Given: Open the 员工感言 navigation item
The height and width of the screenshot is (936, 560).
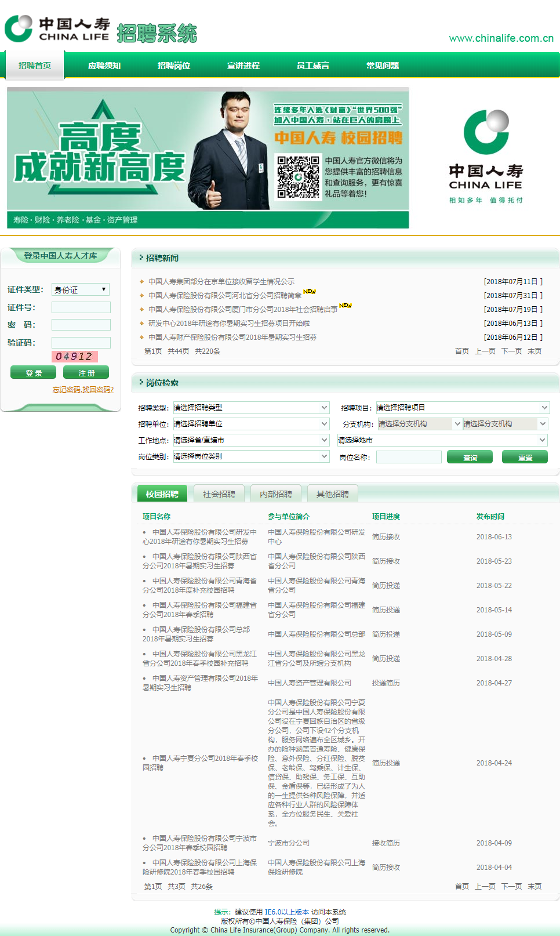Looking at the screenshot, I should pyautogui.click(x=313, y=66).
